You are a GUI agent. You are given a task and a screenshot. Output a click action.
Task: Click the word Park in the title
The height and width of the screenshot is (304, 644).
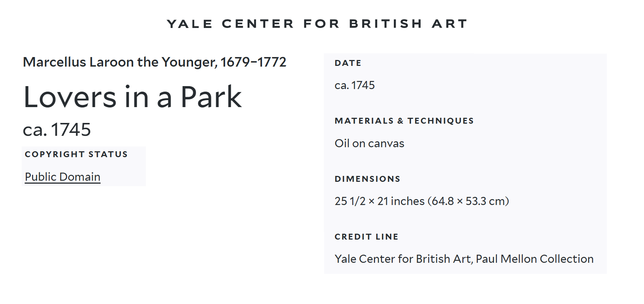(211, 97)
